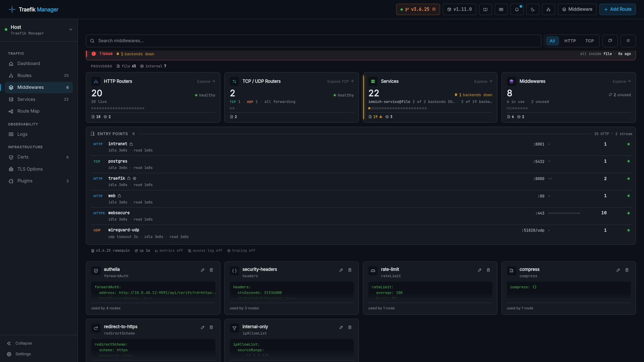Click the internal-only filter icon
Viewport: 644px width, 362px height.
[x=234, y=328]
